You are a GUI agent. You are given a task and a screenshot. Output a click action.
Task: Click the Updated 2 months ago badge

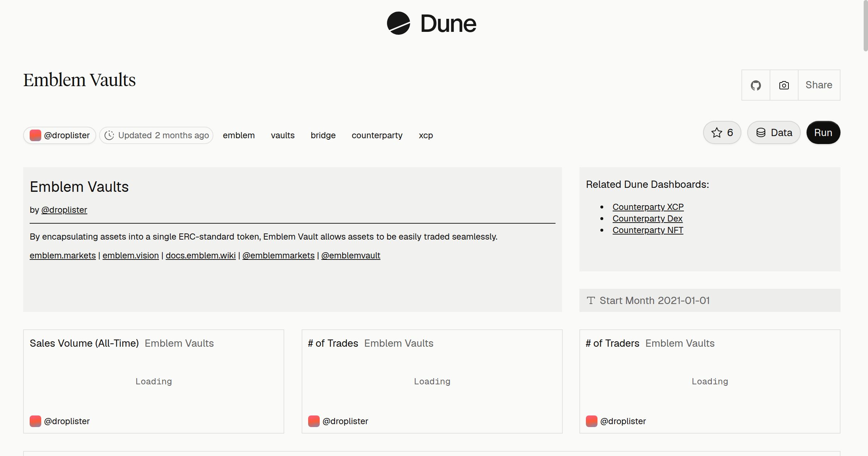pos(156,135)
